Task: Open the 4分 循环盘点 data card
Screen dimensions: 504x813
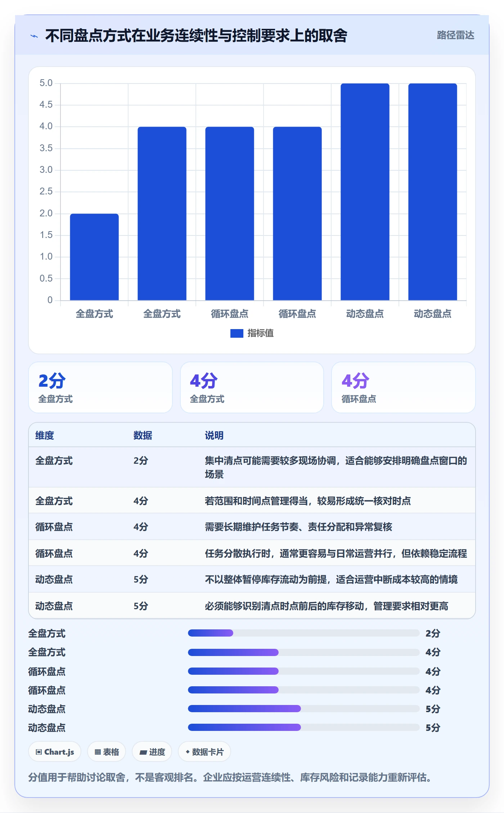Action: click(x=404, y=387)
